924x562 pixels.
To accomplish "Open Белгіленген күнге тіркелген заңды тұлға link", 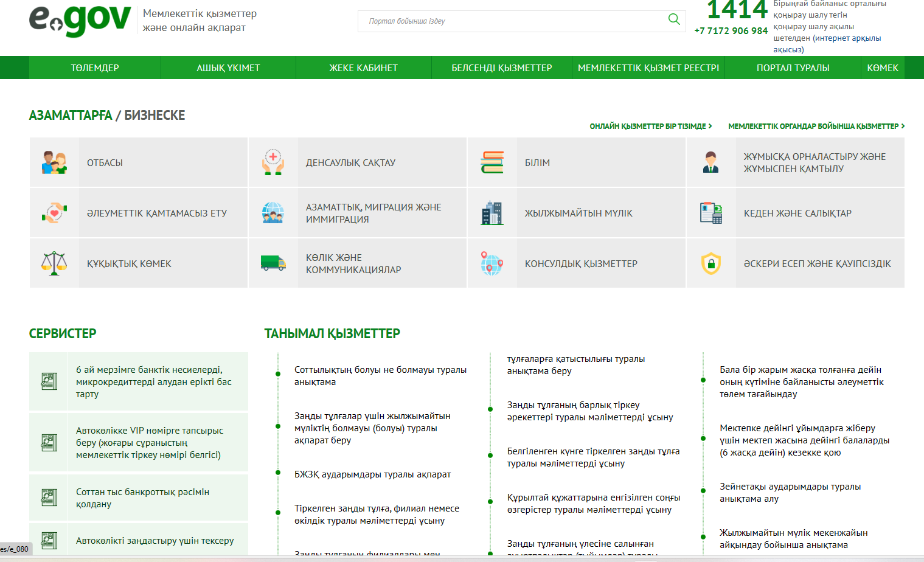I will tap(594, 457).
